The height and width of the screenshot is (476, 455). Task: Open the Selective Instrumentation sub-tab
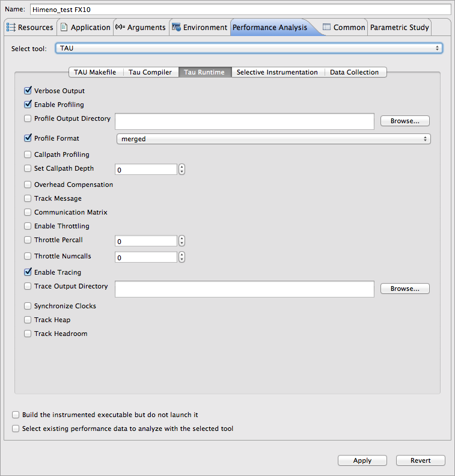[x=276, y=72]
